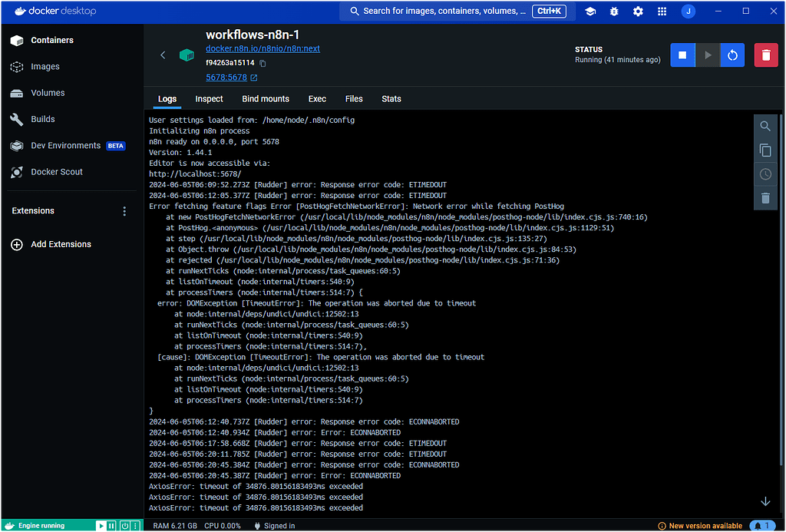Resume the Docker engine via status bar play
The image size is (786, 532).
click(x=101, y=526)
